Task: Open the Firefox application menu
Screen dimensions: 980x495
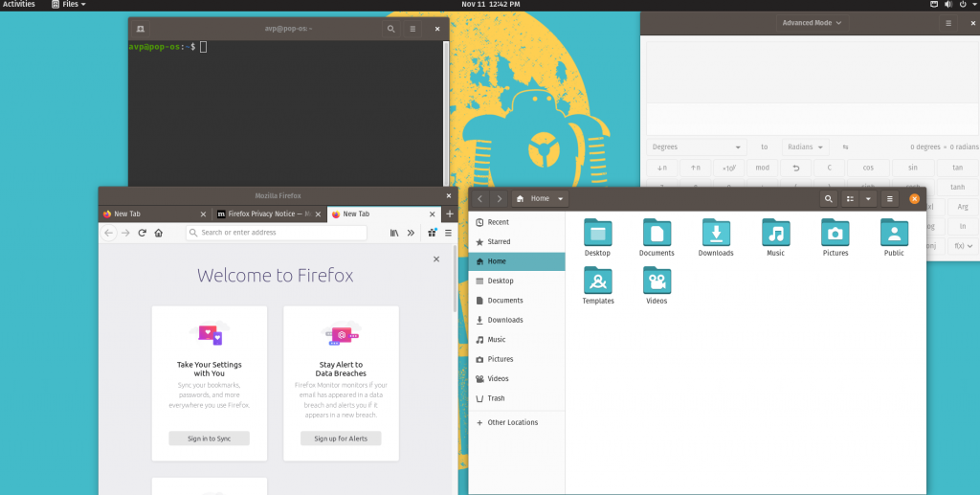Action: pos(448,233)
